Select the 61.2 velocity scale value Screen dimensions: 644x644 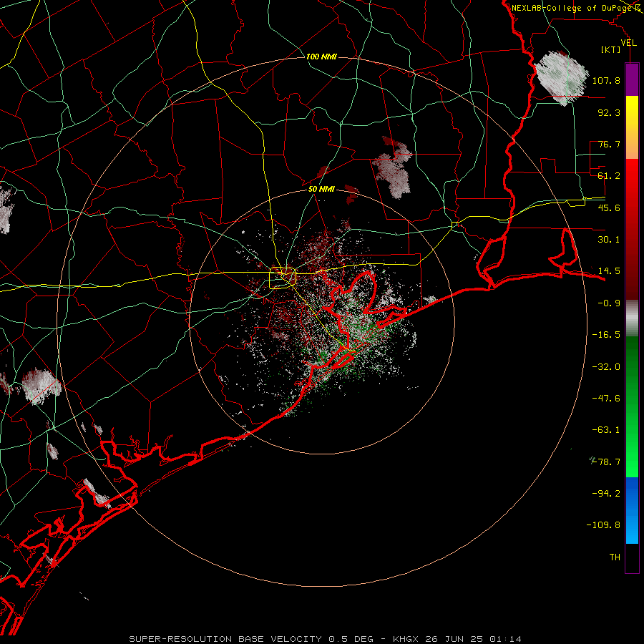pos(609,176)
